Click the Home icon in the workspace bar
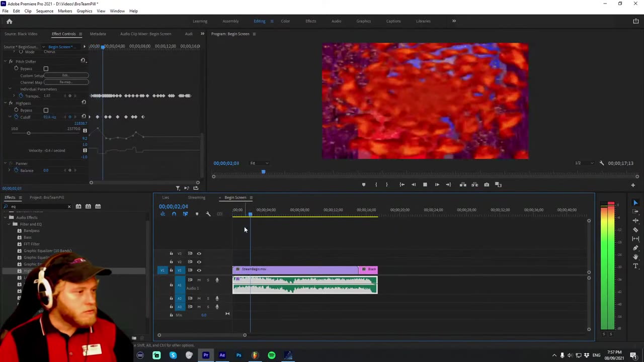This screenshot has width=644, height=362. tap(9, 21)
